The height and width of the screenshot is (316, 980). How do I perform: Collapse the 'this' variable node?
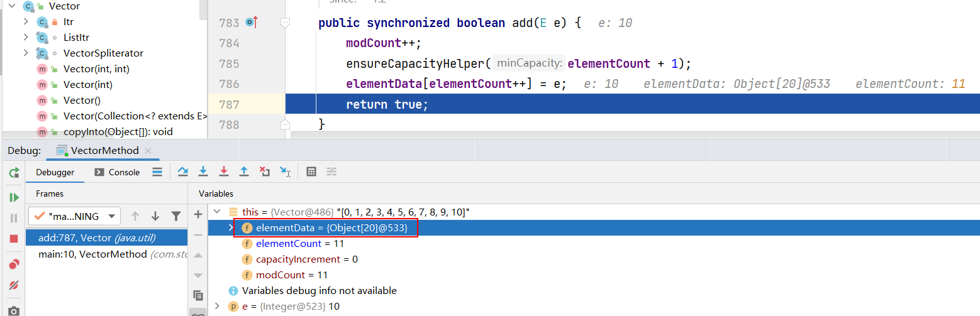[218, 212]
